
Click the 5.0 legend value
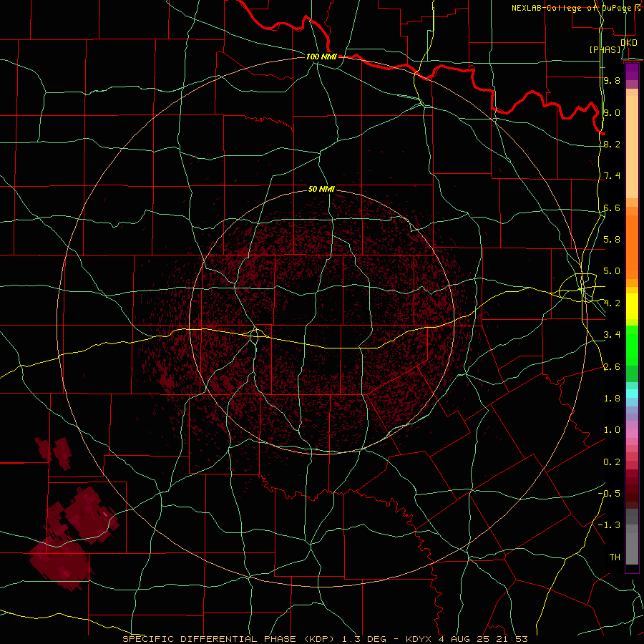tap(612, 271)
